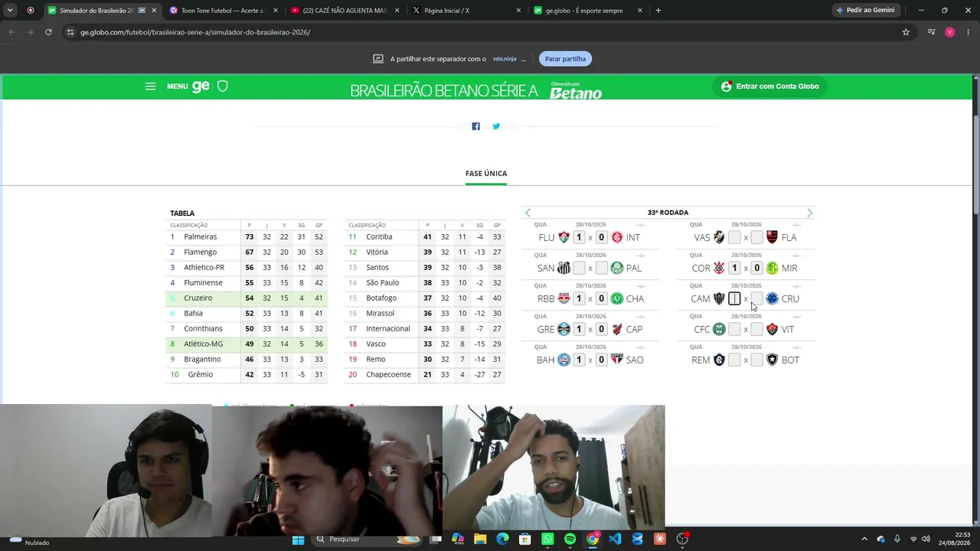
Task: Click the Red Bull Bragantino crest
Action: pyautogui.click(x=563, y=298)
